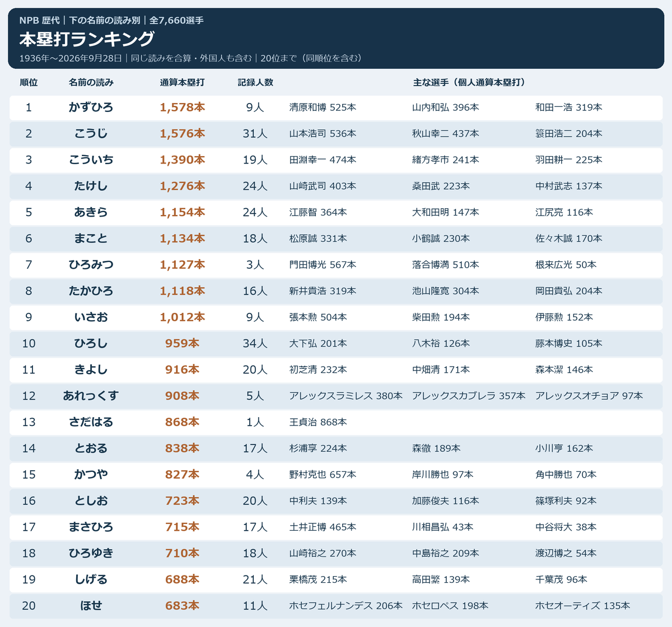The image size is (672, 627).
Task: Click the 3人 count cell
Action: pos(255,265)
